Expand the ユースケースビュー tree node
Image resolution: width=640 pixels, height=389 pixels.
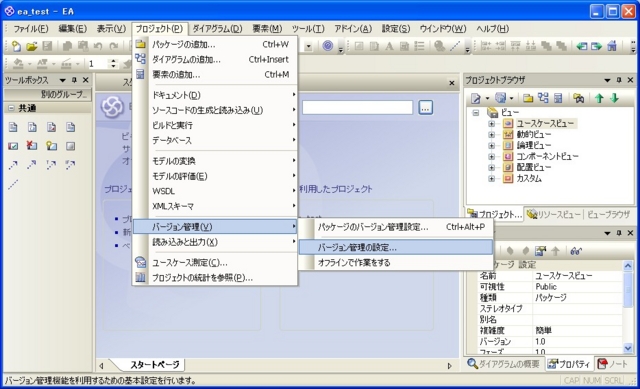pyautogui.click(x=491, y=123)
